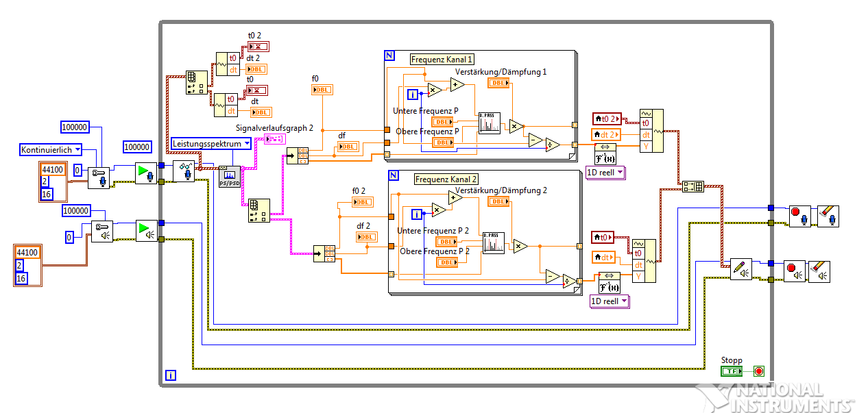Select the Sound Output Write VI with pencil

point(740,270)
